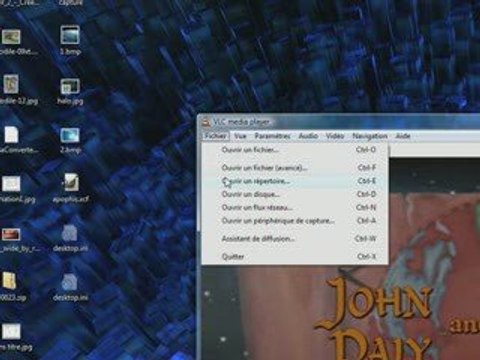Select Ouvrir un flux réseau... entry
The height and width of the screenshot is (360, 480).
tap(295, 207)
